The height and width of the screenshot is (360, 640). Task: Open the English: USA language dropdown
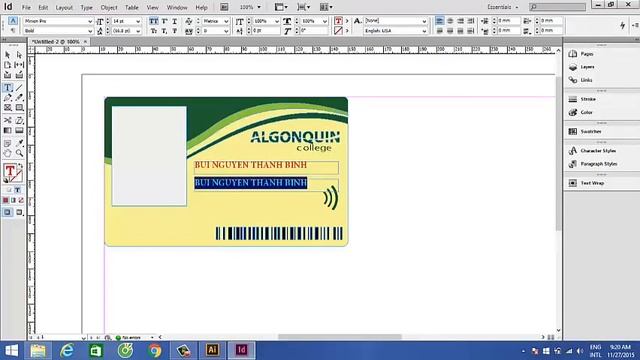pos(424,31)
